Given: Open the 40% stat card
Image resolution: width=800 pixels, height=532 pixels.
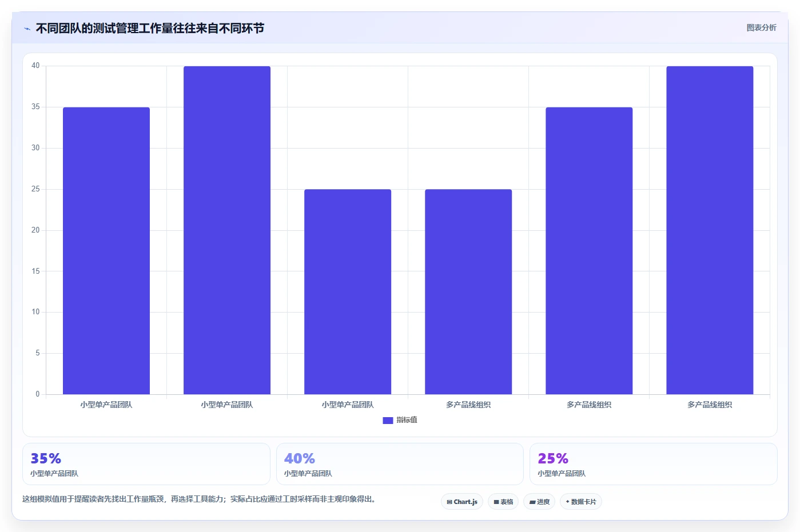Looking at the screenshot, I should [x=400, y=464].
